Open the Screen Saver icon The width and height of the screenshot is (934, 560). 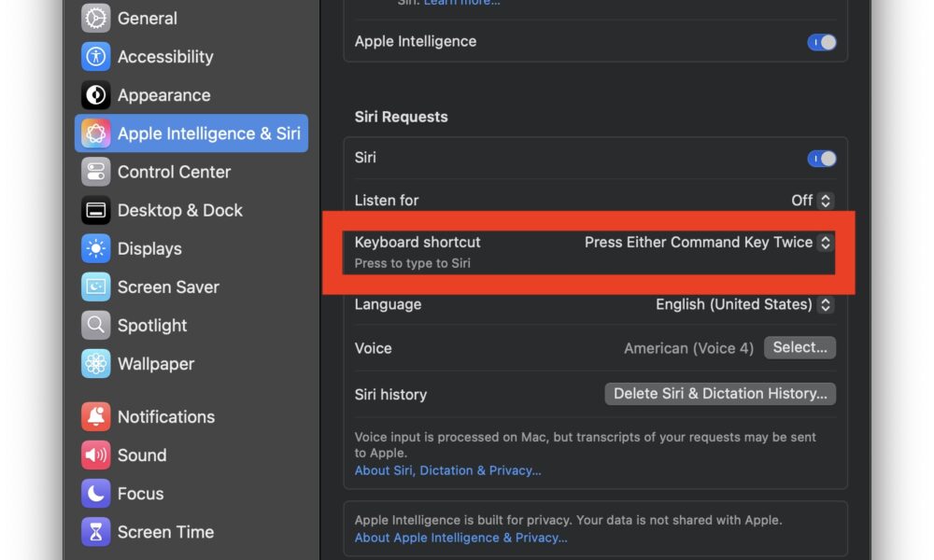pyautogui.click(x=95, y=287)
